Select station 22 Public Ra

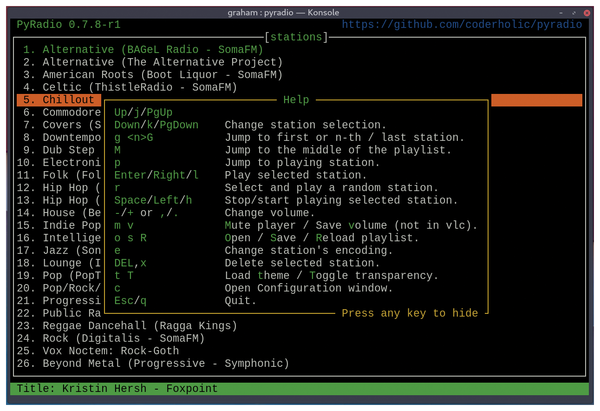(x=59, y=314)
